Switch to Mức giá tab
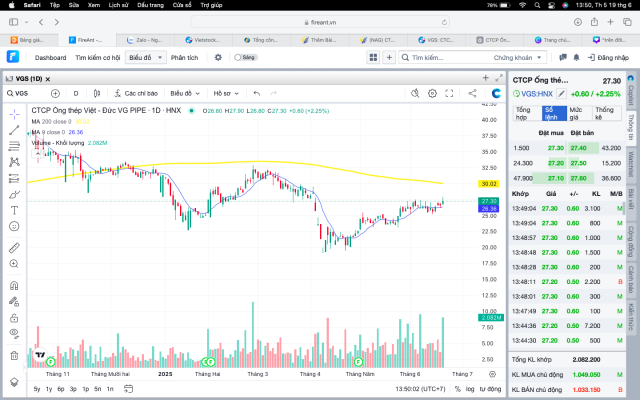 tap(580, 113)
